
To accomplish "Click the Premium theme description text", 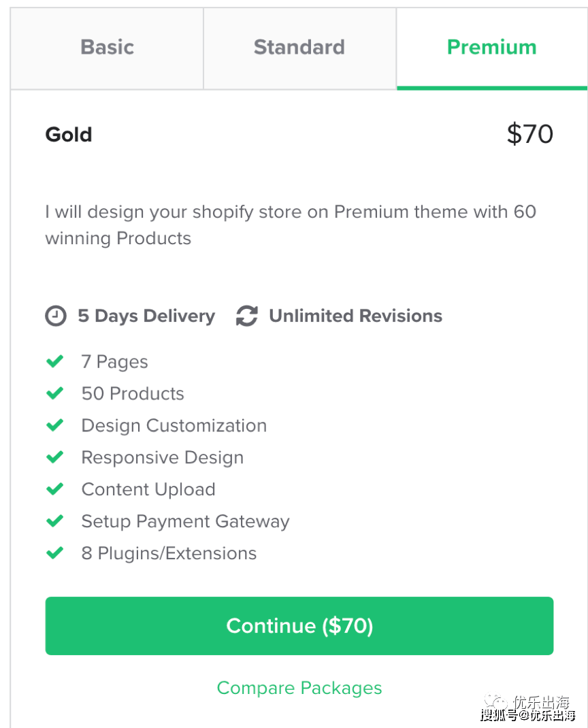I will pos(291,225).
